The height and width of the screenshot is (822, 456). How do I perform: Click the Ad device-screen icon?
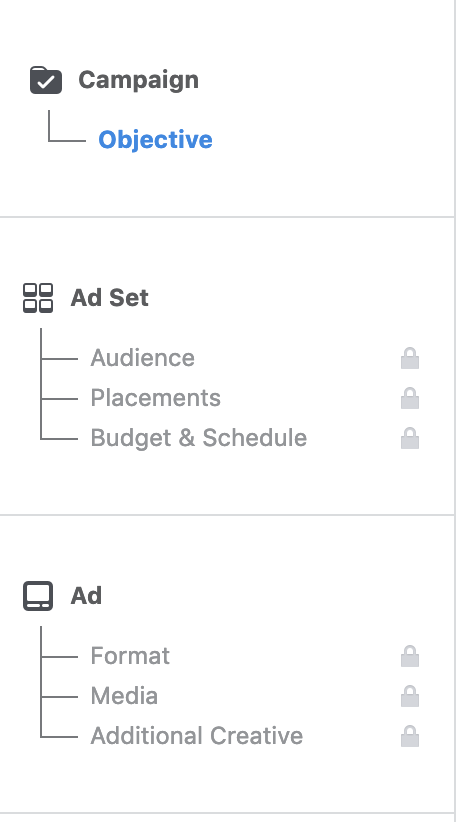coord(38,596)
